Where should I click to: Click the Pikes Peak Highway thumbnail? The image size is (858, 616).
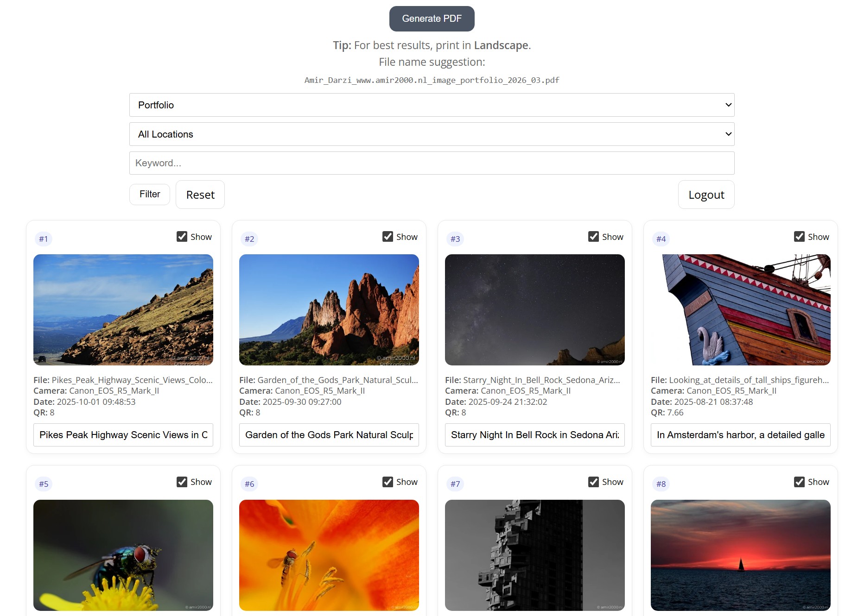[123, 310]
